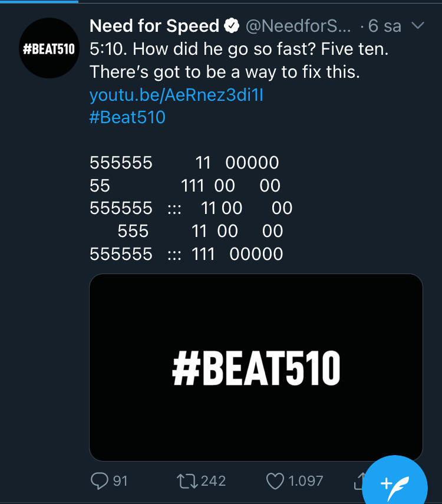The width and height of the screenshot is (442, 504).
Task: Click the like count 1.097
Action: click(x=305, y=482)
